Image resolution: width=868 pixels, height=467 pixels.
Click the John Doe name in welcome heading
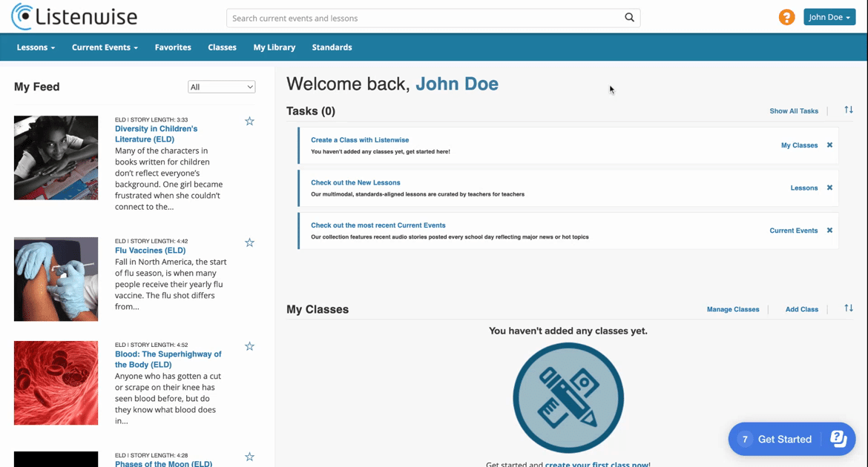(x=457, y=84)
